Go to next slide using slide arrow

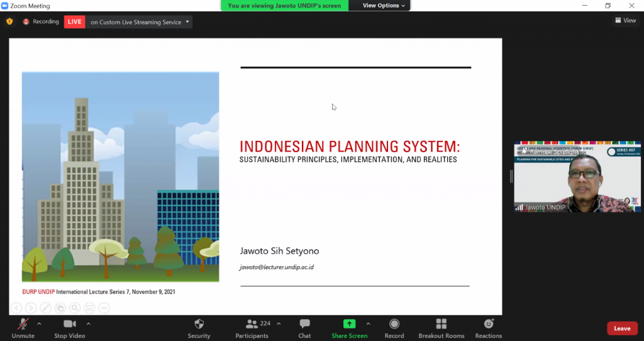[31, 308]
